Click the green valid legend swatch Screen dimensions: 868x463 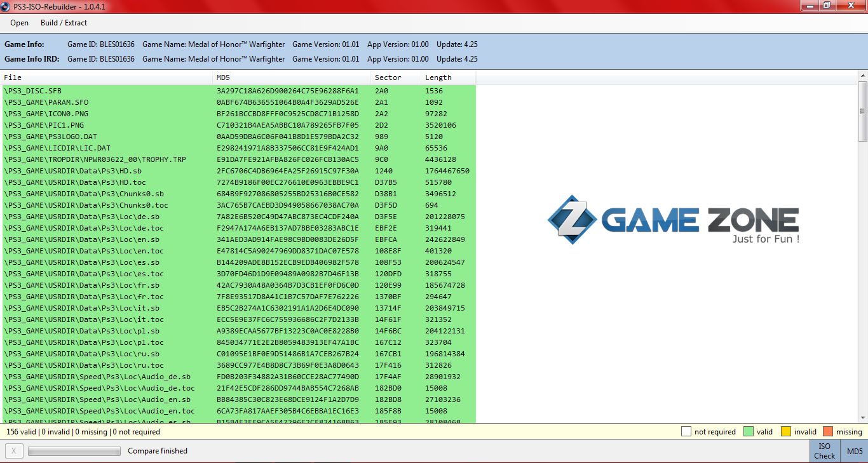click(x=748, y=432)
